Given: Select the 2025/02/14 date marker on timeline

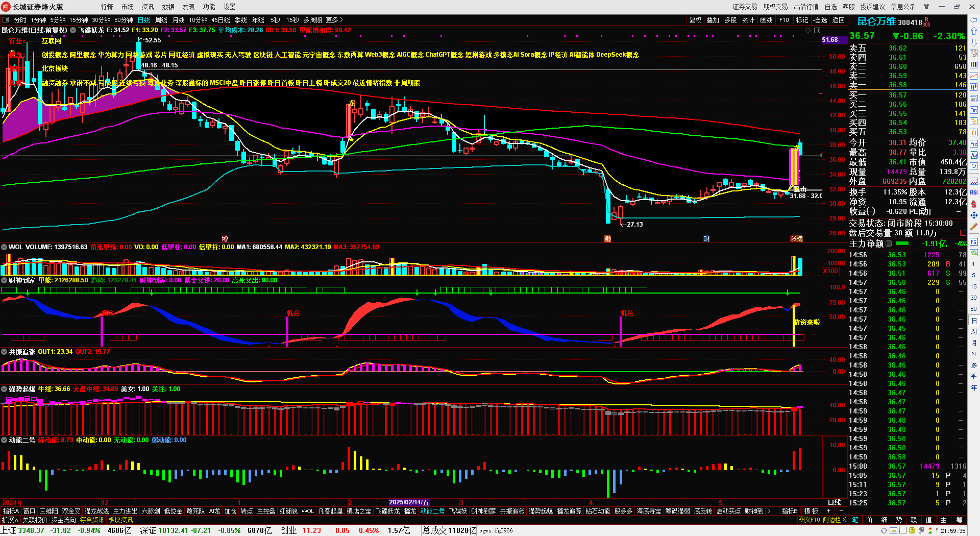Looking at the screenshot, I should [409, 502].
